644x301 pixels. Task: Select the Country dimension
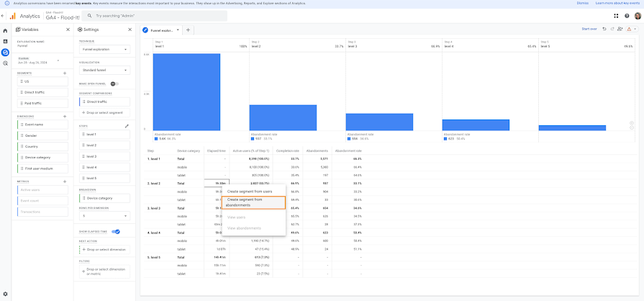point(42,146)
